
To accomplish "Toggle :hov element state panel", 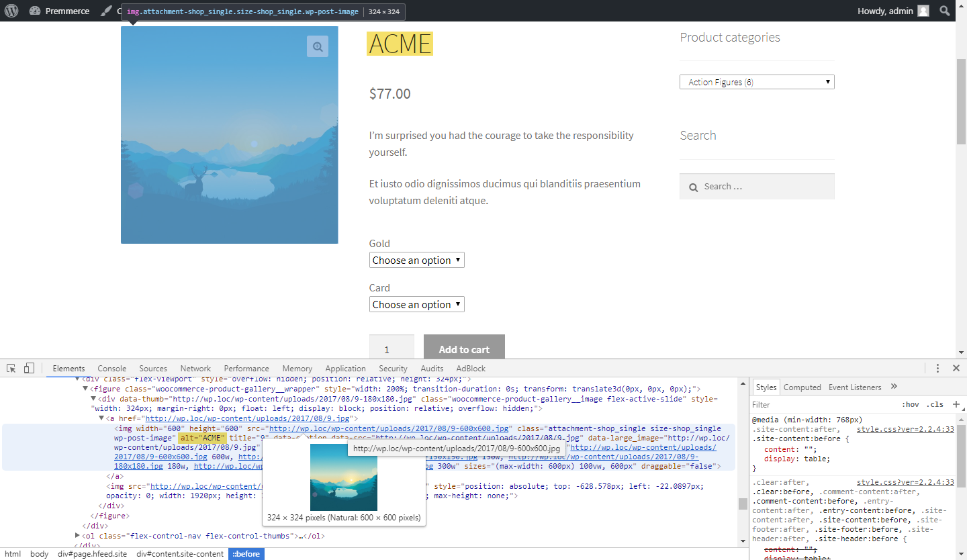I will tap(911, 405).
